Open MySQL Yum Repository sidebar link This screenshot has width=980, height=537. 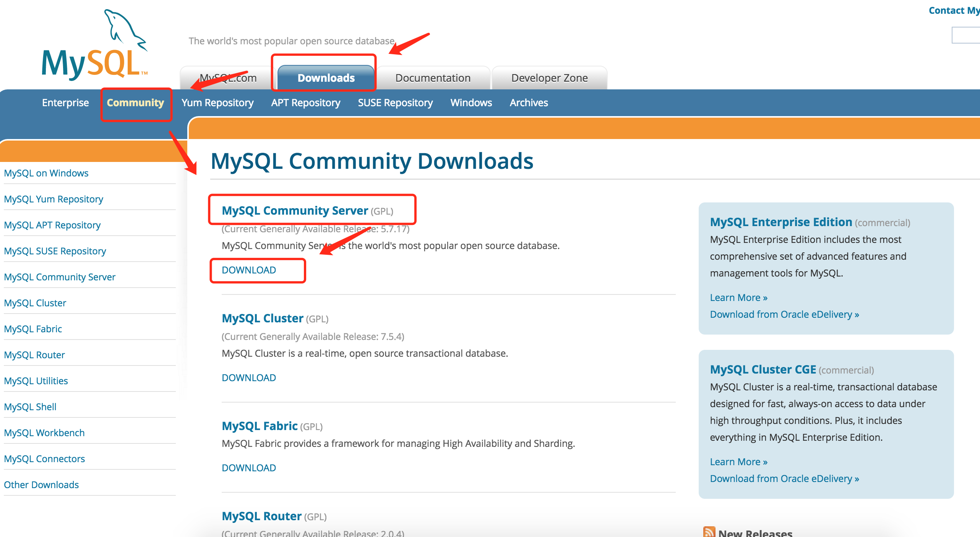coord(54,199)
